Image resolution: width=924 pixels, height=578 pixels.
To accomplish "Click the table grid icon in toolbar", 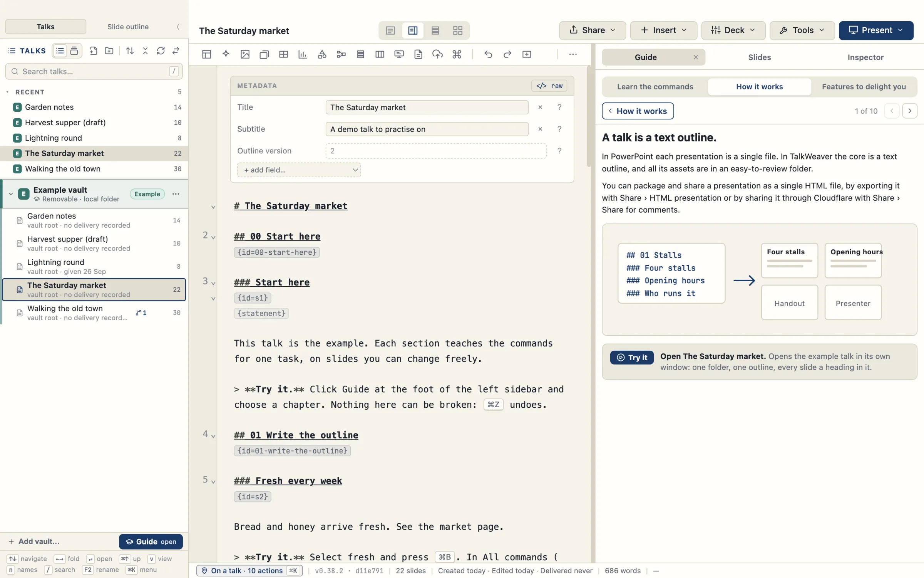I will 283,54.
